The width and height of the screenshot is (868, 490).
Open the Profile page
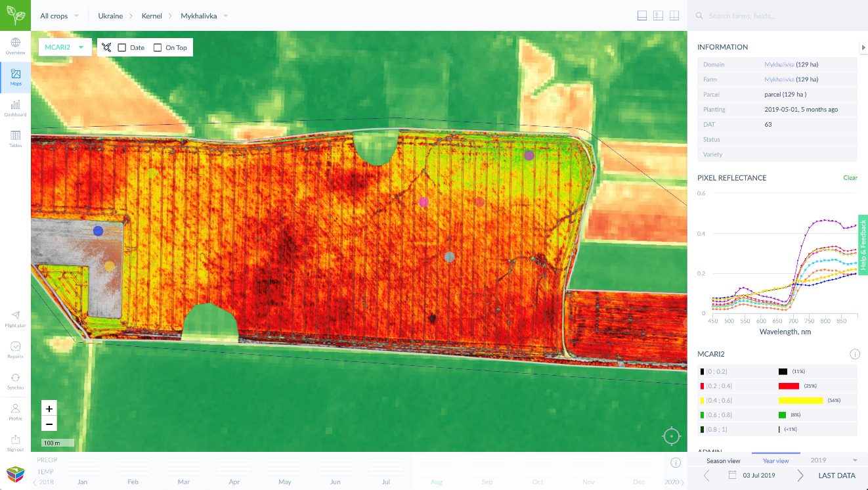pos(15,412)
